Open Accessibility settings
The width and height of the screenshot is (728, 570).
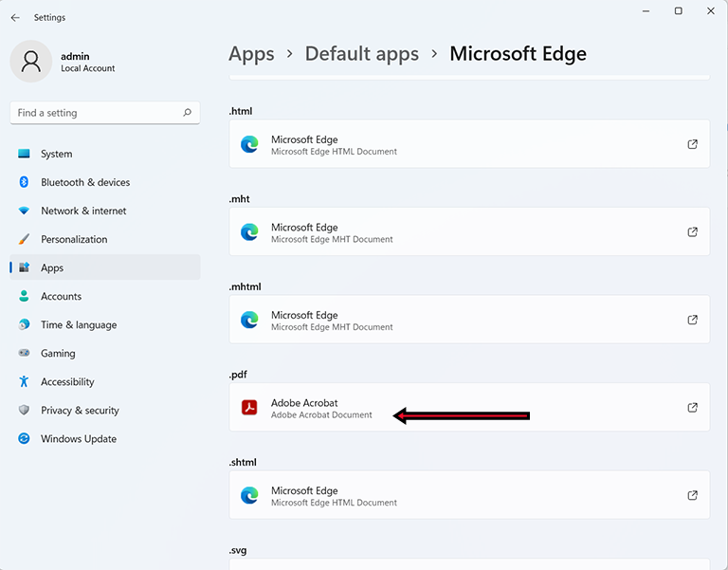pos(105,381)
